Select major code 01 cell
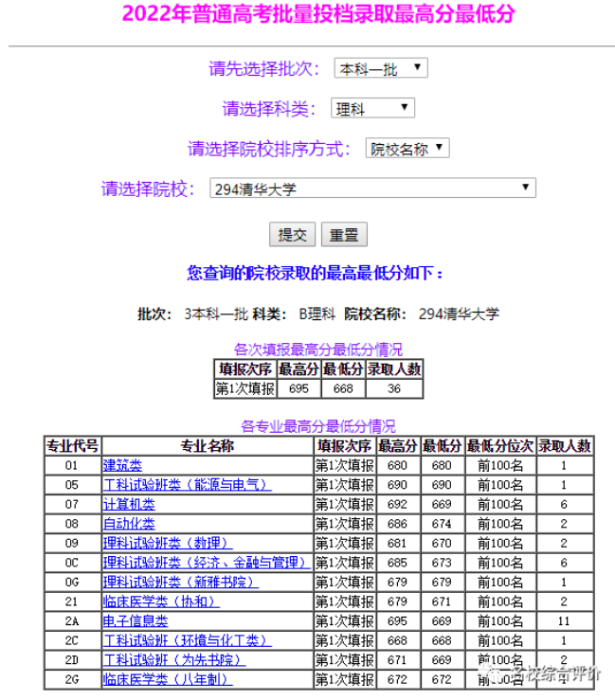Viewport: 615px width, 700px height. 73,466
